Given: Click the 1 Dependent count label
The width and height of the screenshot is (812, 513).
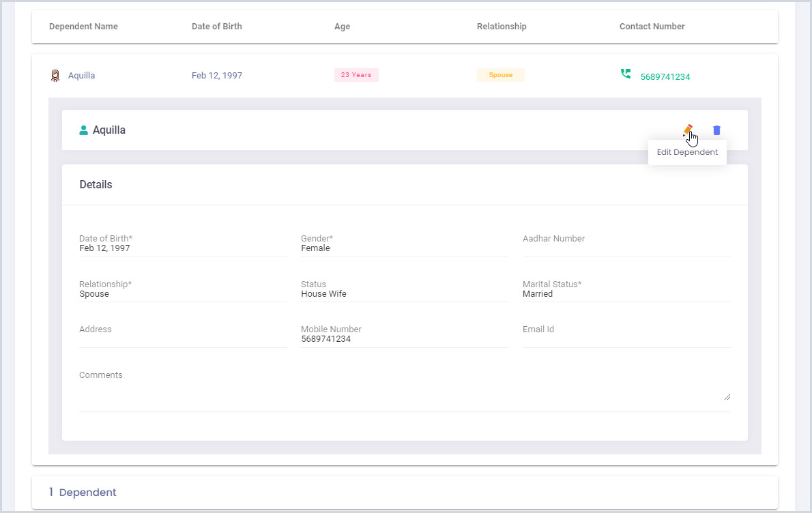Looking at the screenshot, I should (x=83, y=493).
